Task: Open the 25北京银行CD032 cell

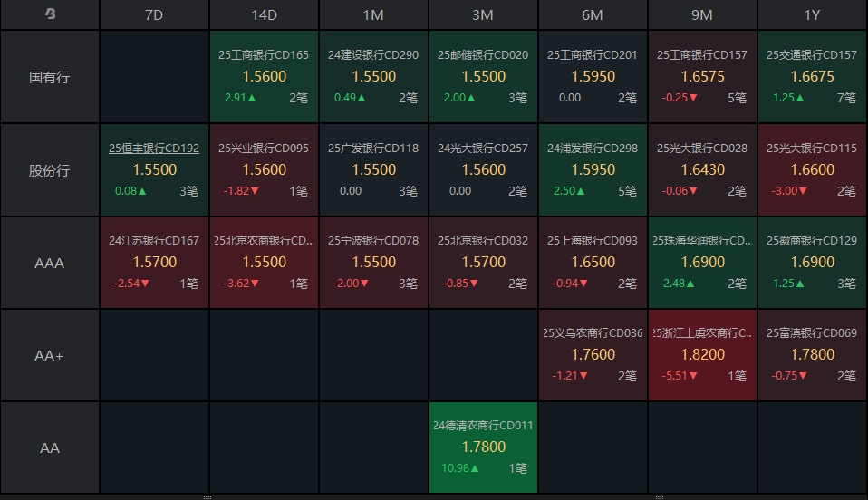Action: [483, 263]
